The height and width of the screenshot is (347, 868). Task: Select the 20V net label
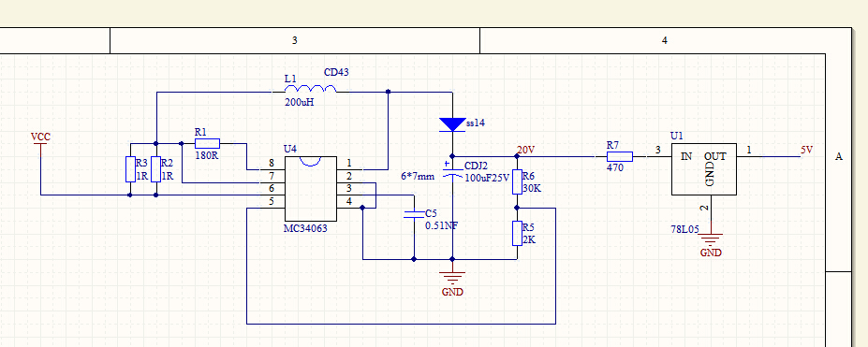click(525, 150)
